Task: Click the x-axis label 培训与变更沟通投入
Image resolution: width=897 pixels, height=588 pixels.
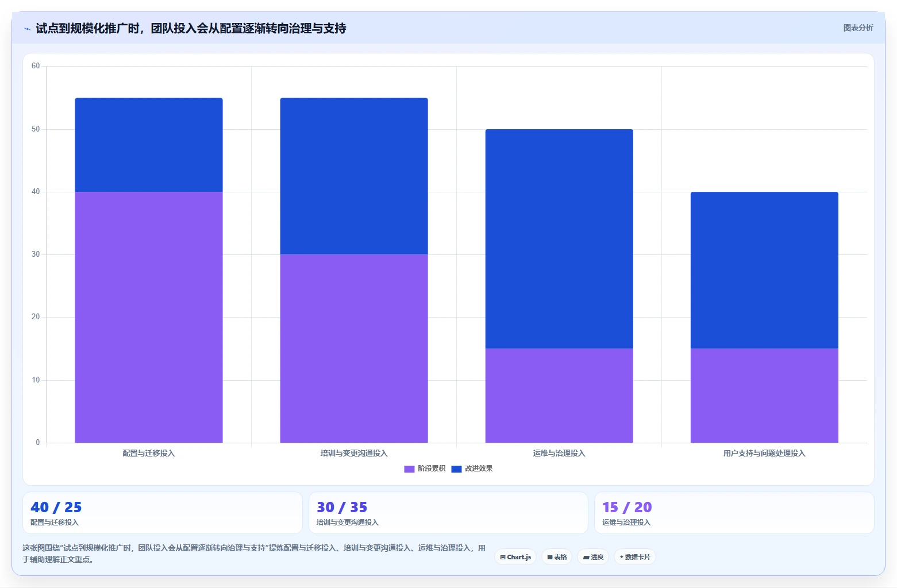Action: [354, 453]
